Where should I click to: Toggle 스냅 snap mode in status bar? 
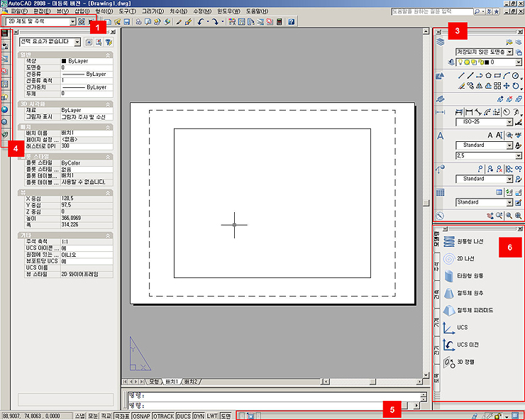click(79, 416)
